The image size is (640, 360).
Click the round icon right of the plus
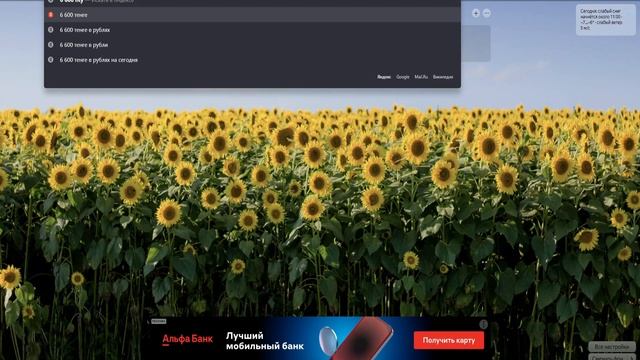click(487, 13)
